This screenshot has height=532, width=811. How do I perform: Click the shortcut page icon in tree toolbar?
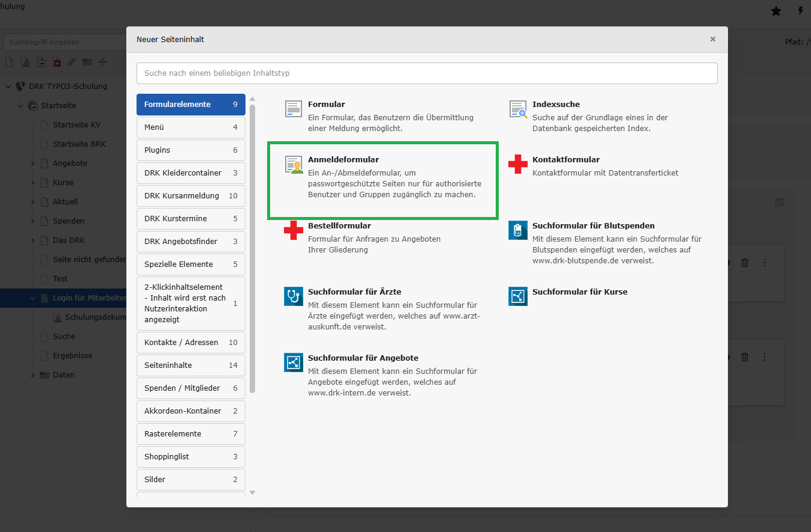tap(41, 62)
